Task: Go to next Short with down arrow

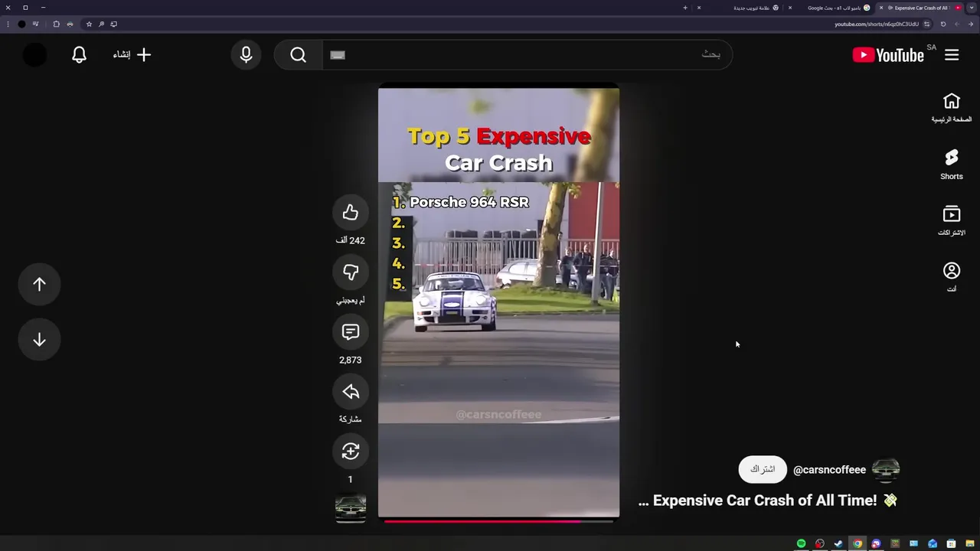Action: [39, 340]
